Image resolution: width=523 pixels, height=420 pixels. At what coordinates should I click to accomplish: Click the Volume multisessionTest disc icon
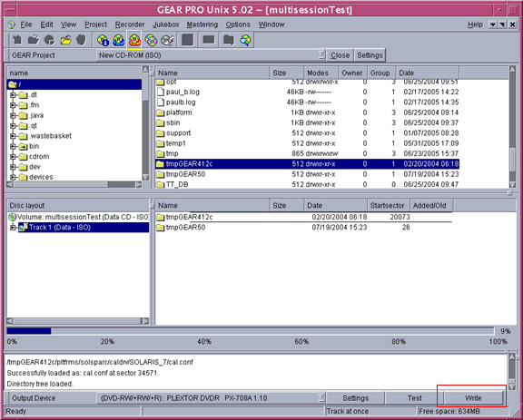(13, 217)
